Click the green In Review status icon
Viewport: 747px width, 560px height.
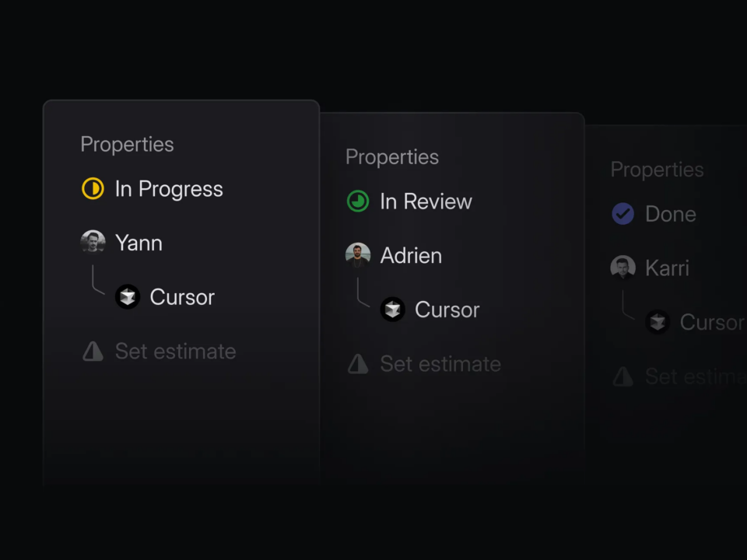[x=358, y=201]
